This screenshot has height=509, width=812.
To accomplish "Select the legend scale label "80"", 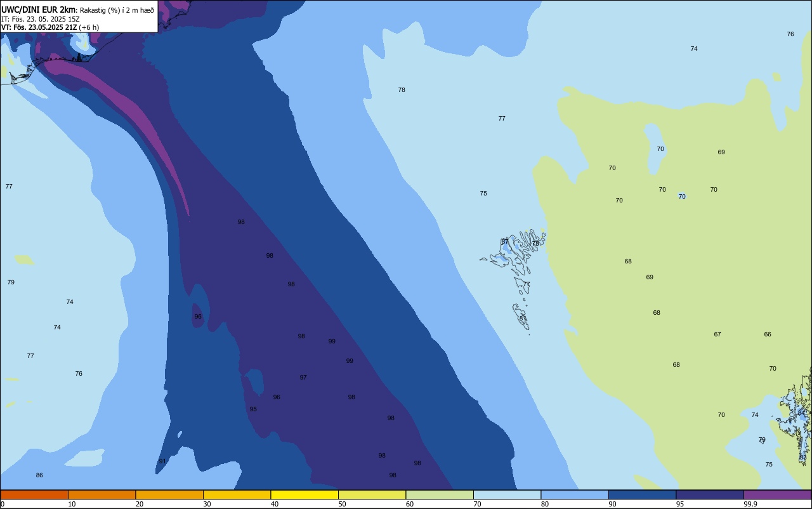I will pyautogui.click(x=545, y=504).
